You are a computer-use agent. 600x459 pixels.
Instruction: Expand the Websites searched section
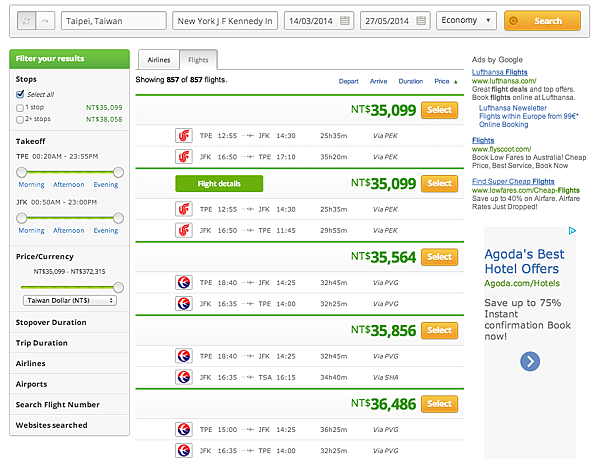click(70, 425)
